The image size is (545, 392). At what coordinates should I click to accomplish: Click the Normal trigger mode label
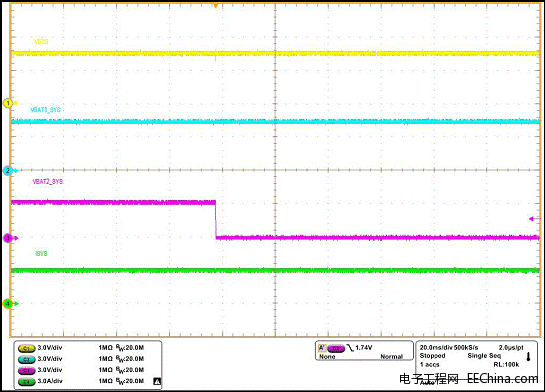pyautogui.click(x=391, y=357)
